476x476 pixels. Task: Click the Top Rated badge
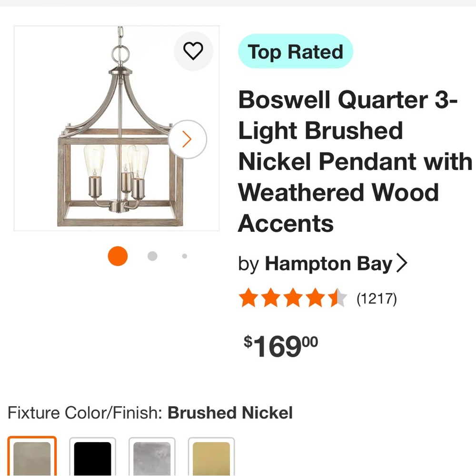[x=295, y=51]
